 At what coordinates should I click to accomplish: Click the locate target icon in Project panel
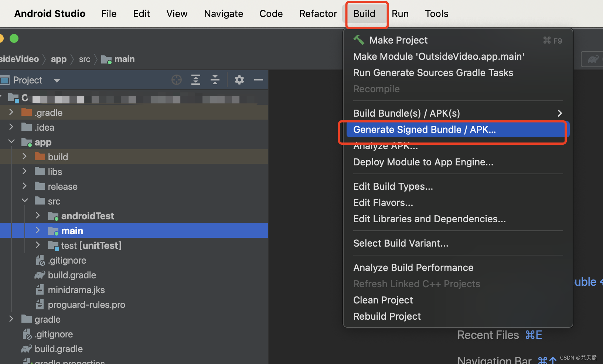click(x=177, y=80)
